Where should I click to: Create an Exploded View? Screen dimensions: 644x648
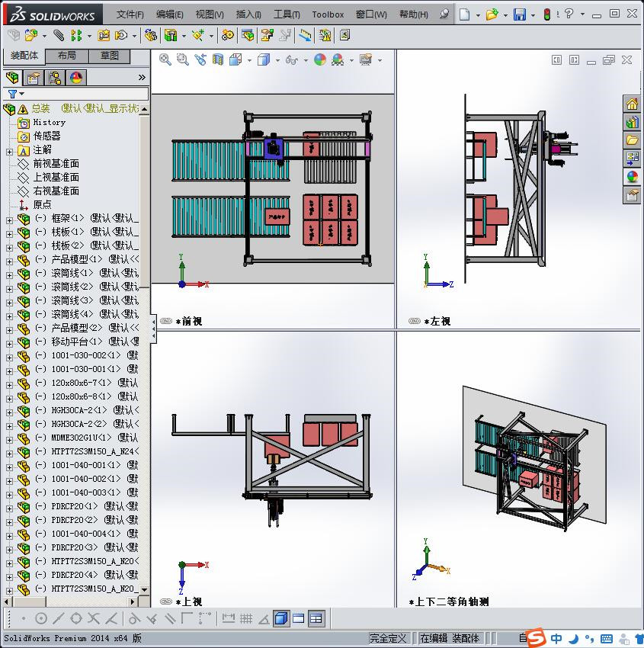click(267, 36)
